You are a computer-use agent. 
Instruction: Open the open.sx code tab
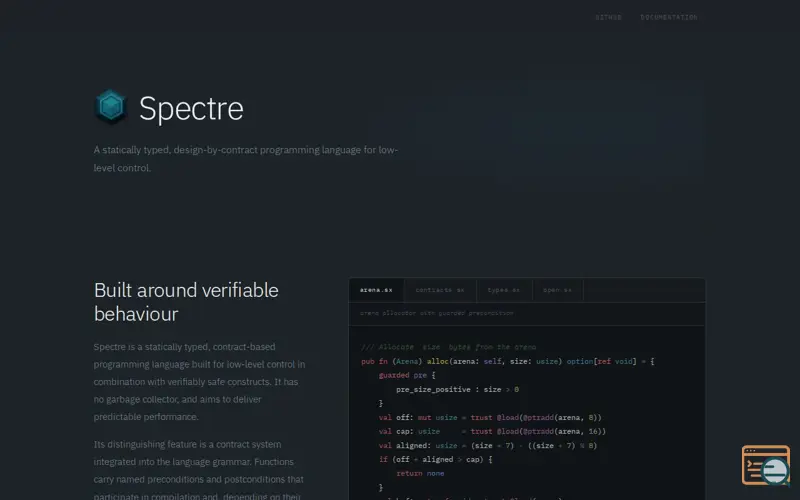(557, 290)
